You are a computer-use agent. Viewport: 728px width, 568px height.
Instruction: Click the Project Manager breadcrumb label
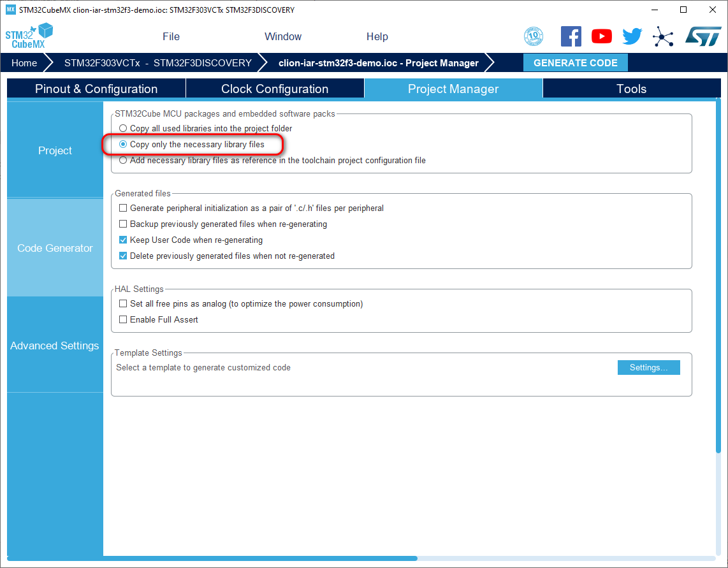click(379, 62)
